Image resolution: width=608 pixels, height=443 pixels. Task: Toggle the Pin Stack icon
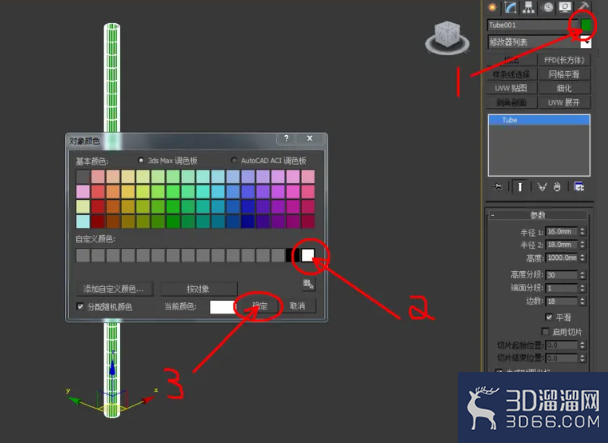point(497,187)
